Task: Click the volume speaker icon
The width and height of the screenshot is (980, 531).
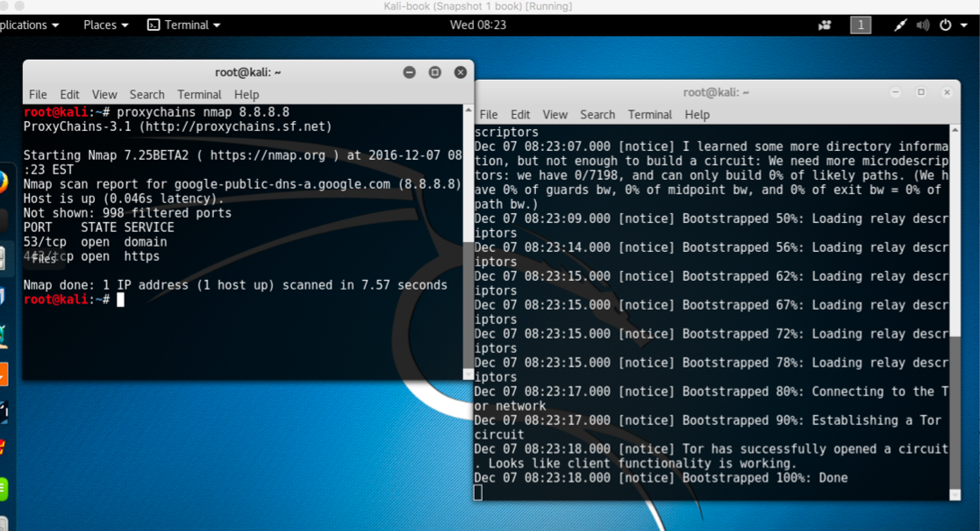Action: coord(922,25)
